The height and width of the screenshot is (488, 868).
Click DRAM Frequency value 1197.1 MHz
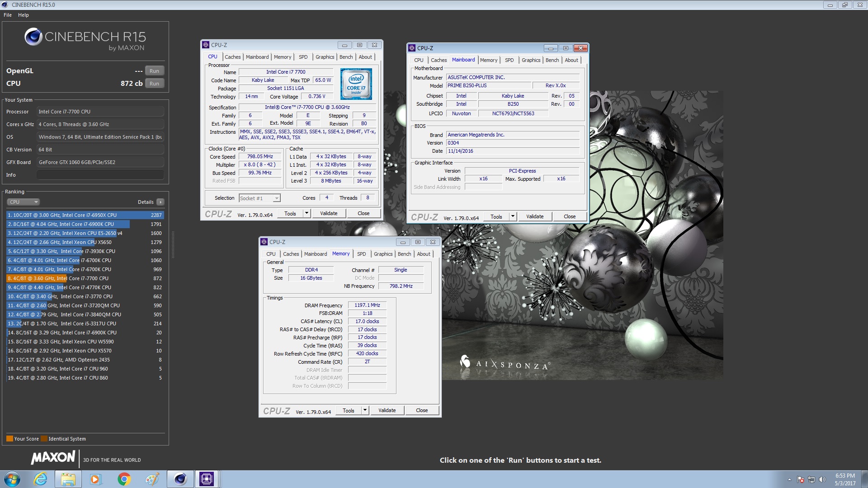(367, 305)
